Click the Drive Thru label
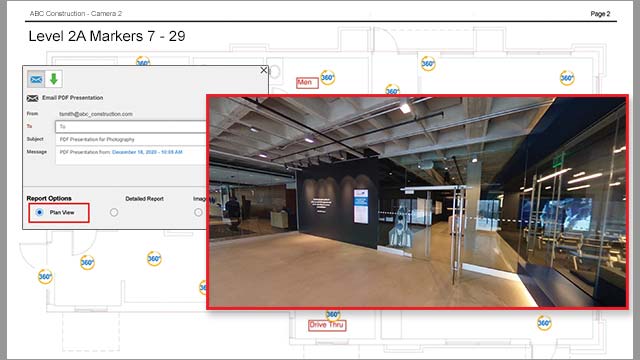 pos(327,325)
